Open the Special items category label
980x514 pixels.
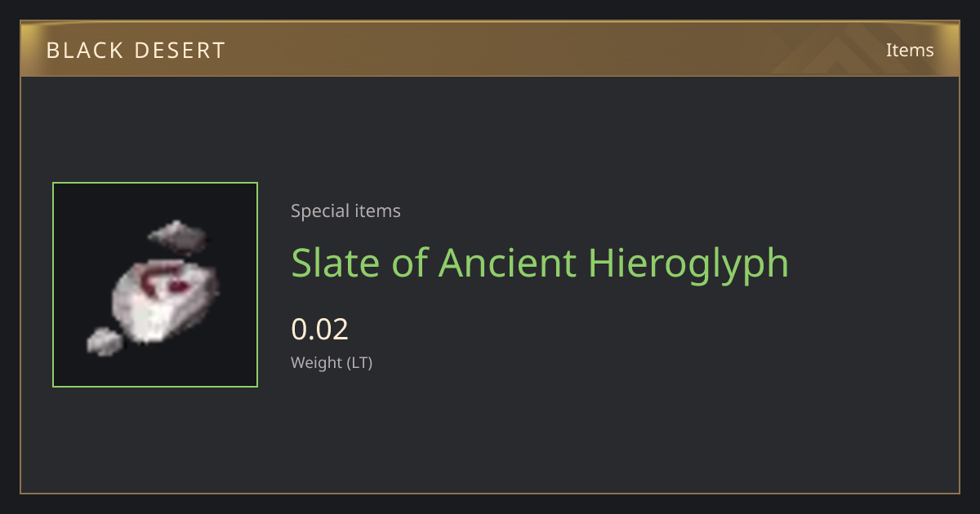(x=345, y=210)
